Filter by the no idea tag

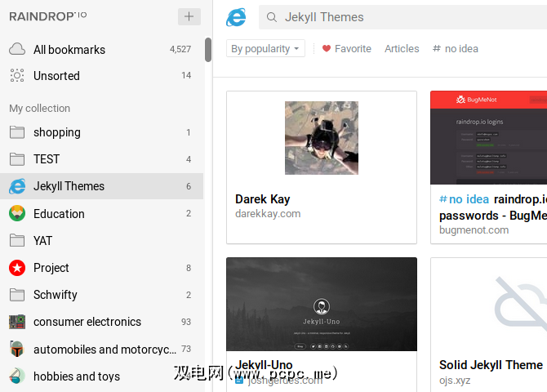(456, 48)
